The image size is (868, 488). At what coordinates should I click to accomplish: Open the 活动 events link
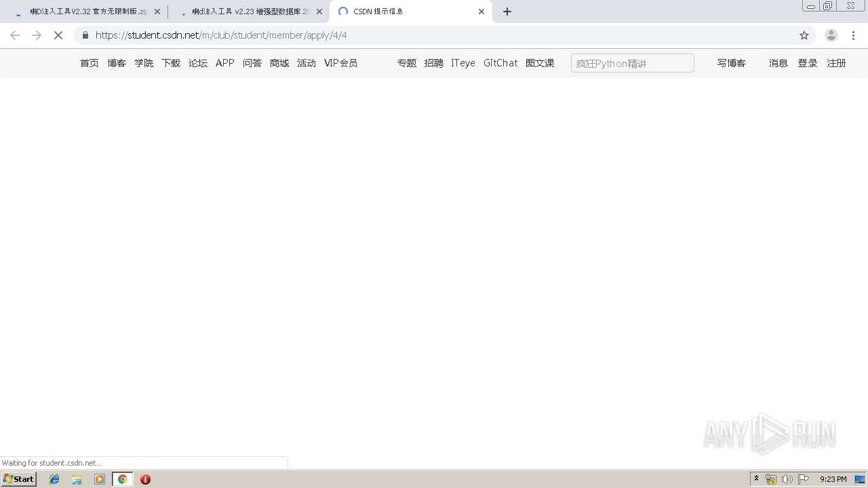307,63
